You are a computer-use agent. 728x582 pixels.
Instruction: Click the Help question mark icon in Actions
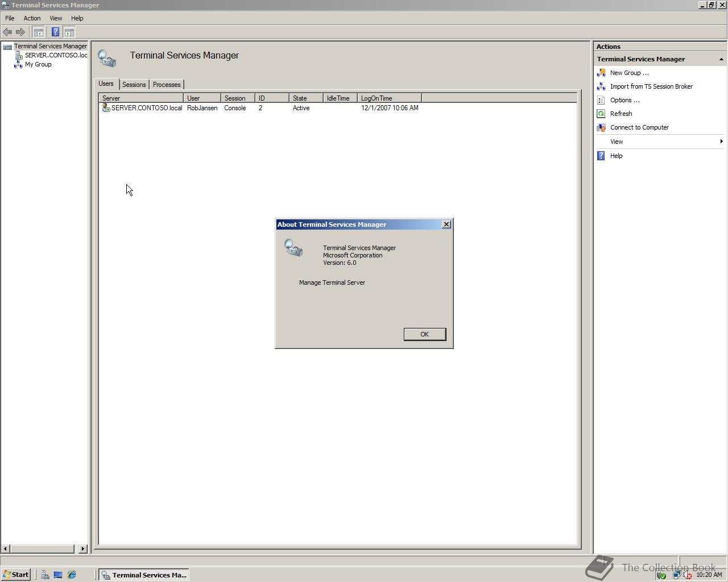pyautogui.click(x=601, y=156)
